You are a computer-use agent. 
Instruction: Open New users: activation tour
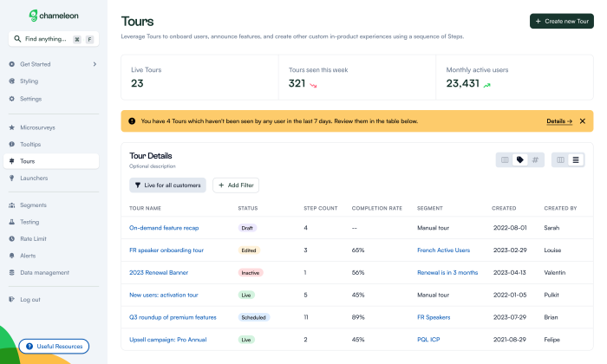pyautogui.click(x=164, y=295)
